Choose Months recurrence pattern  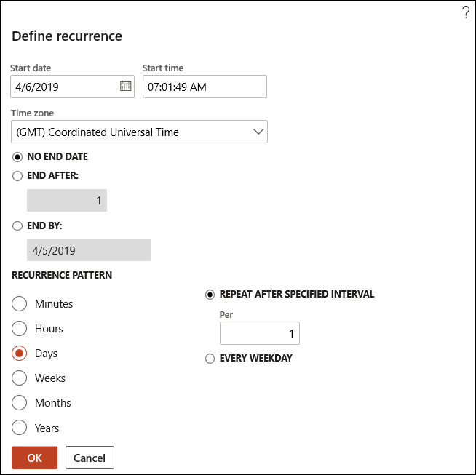pos(20,403)
